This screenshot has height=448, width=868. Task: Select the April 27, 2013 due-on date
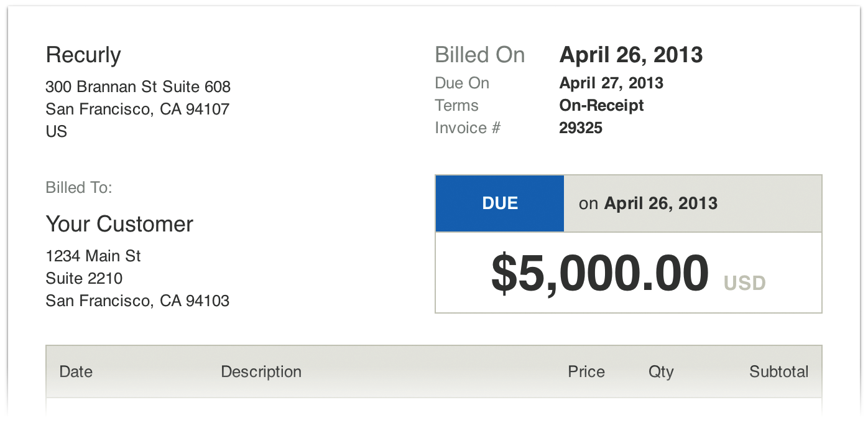coord(611,83)
